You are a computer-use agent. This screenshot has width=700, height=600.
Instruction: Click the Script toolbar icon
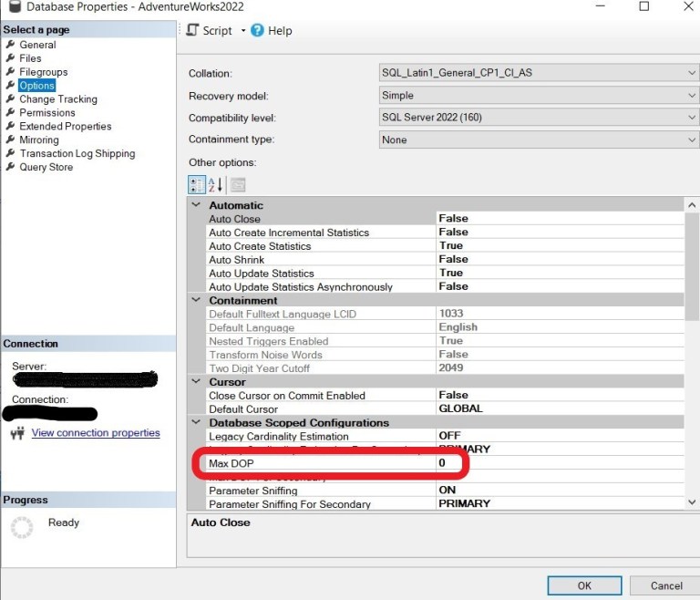coord(192,30)
